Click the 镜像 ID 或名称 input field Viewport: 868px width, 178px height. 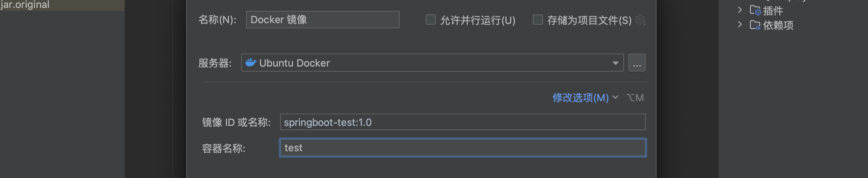462,122
